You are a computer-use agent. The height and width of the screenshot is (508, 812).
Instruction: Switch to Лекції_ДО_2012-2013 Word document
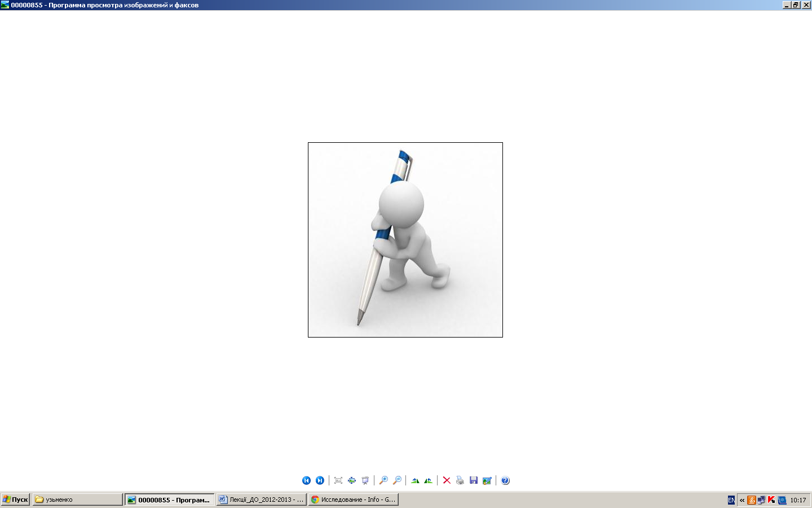tap(262, 500)
